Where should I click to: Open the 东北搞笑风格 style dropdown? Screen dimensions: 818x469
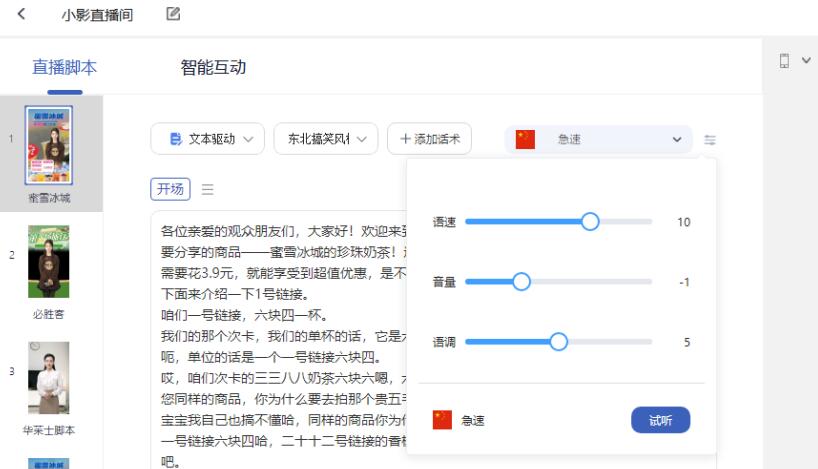tap(326, 139)
